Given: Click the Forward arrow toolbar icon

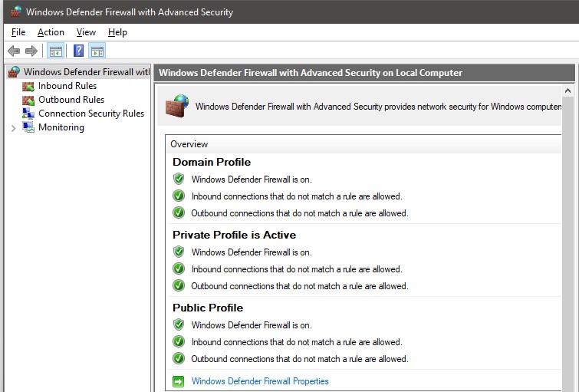Looking at the screenshot, I should pos(31,51).
